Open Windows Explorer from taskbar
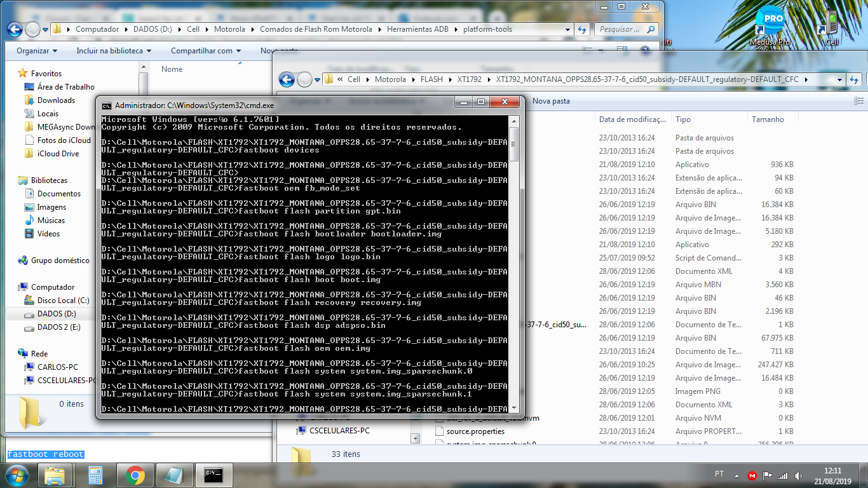This screenshot has height=488, width=868. pyautogui.click(x=55, y=475)
